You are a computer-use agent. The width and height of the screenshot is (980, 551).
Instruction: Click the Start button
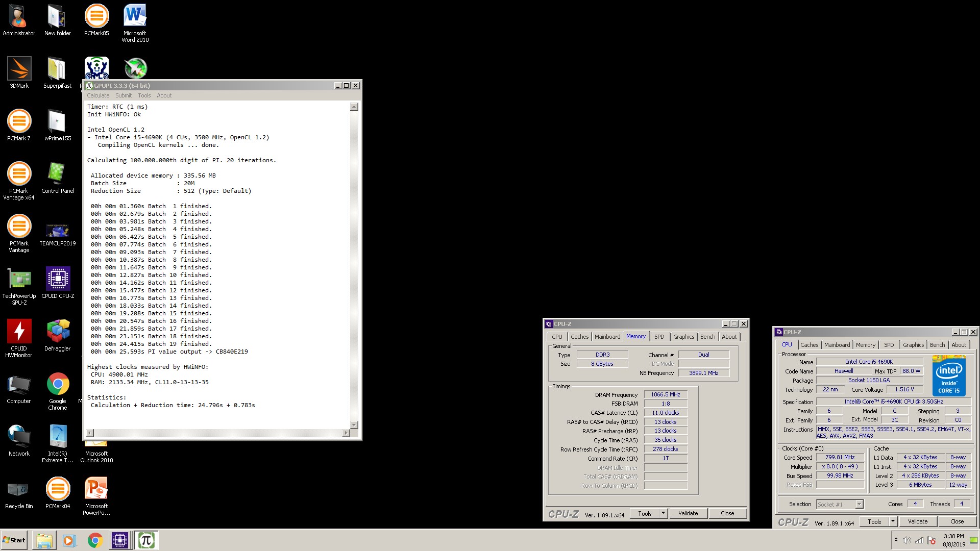coord(14,540)
